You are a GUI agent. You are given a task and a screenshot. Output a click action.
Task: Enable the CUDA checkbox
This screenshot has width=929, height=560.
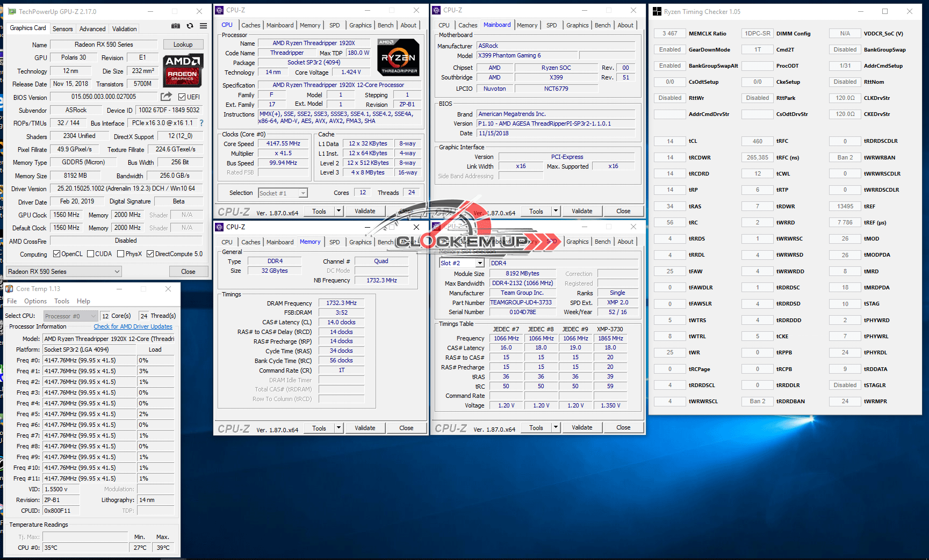click(90, 254)
